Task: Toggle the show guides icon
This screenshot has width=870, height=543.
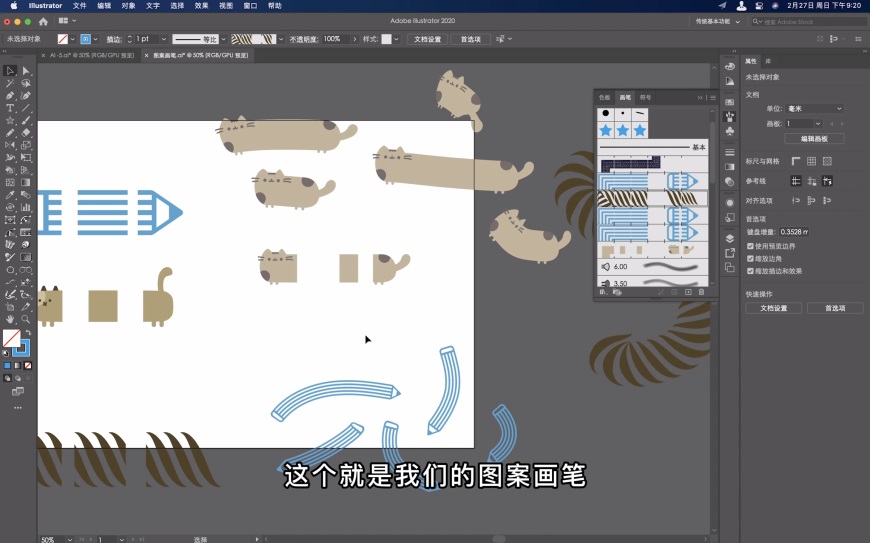Action: click(796, 181)
